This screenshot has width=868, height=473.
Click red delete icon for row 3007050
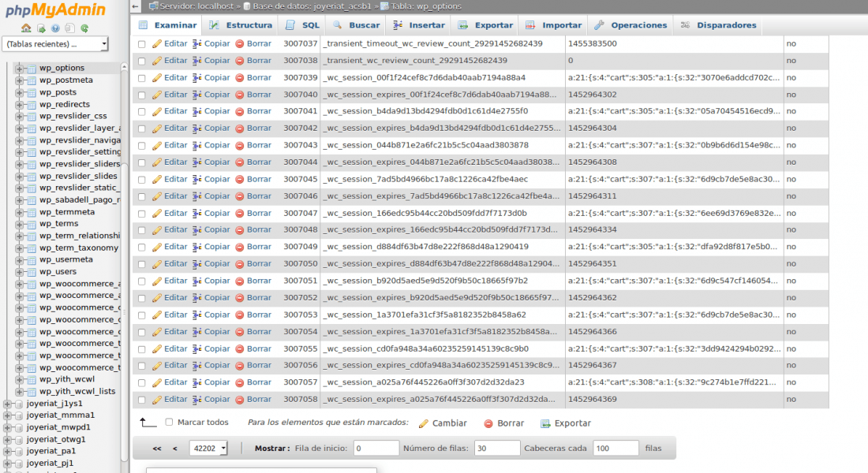coord(240,264)
